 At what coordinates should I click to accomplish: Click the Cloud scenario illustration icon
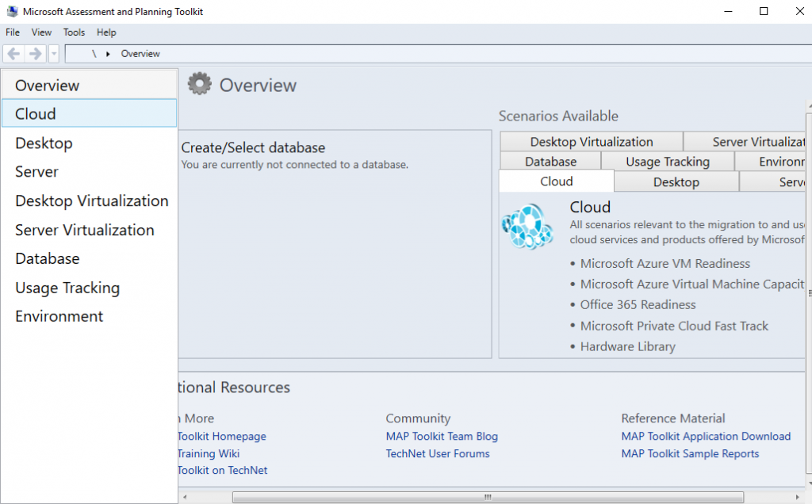click(527, 226)
